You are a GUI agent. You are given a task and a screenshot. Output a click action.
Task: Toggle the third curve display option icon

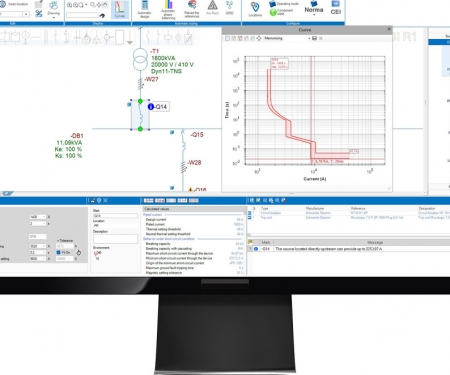240,38
